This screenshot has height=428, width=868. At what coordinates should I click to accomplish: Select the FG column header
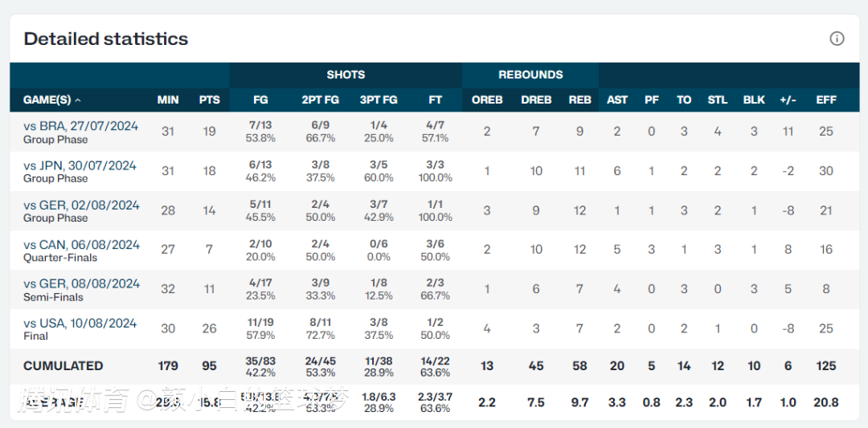click(260, 100)
